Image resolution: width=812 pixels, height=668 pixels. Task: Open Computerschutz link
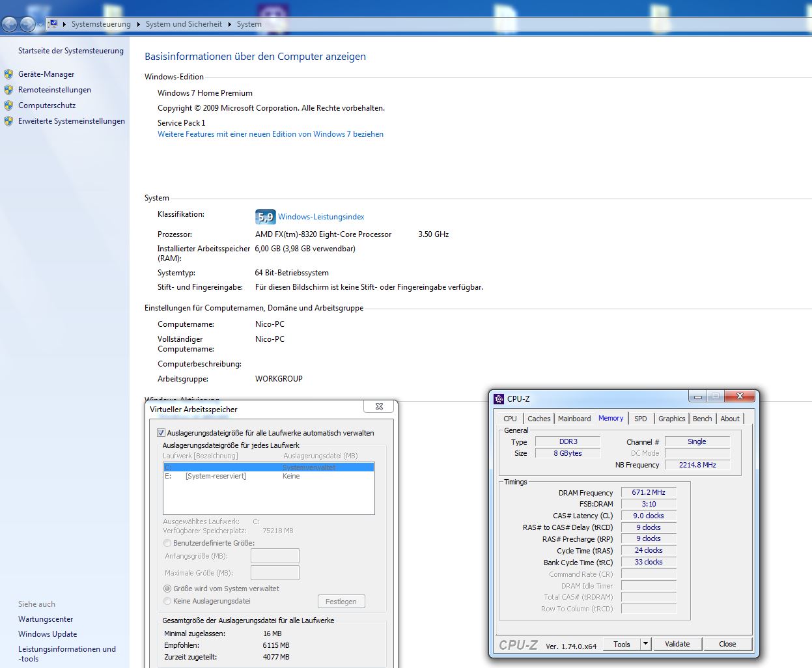click(x=47, y=105)
